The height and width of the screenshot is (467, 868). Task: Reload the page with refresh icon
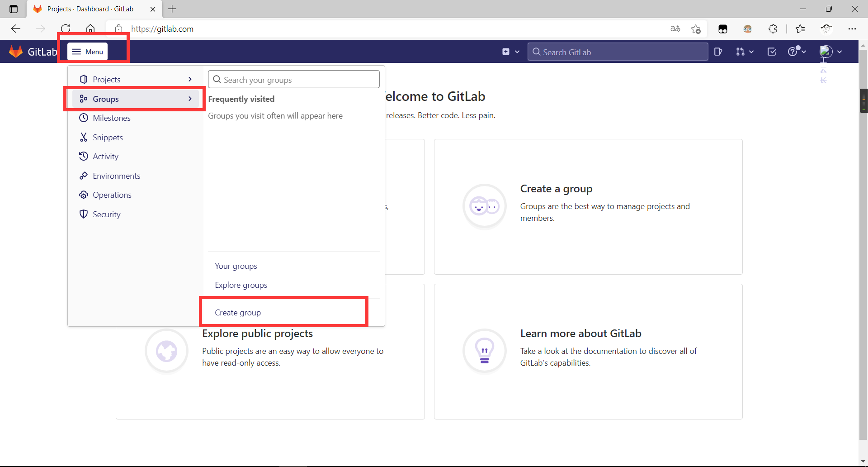(66, 29)
